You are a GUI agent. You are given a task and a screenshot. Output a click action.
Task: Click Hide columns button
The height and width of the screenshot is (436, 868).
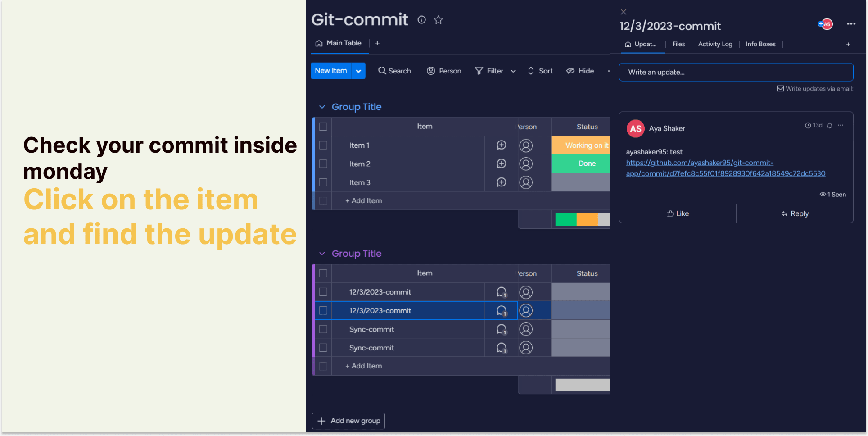click(580, 71)
